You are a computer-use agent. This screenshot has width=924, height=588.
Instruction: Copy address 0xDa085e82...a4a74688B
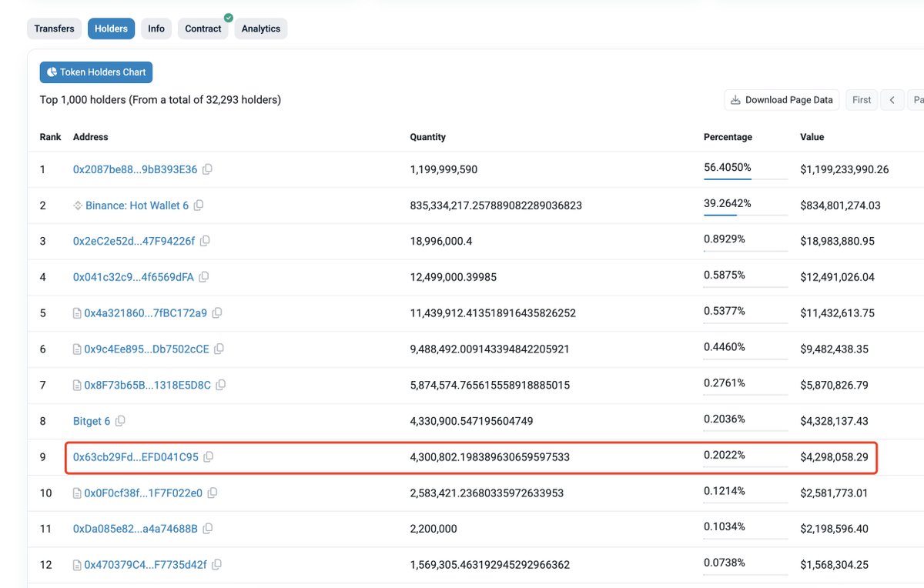[208, 529]
